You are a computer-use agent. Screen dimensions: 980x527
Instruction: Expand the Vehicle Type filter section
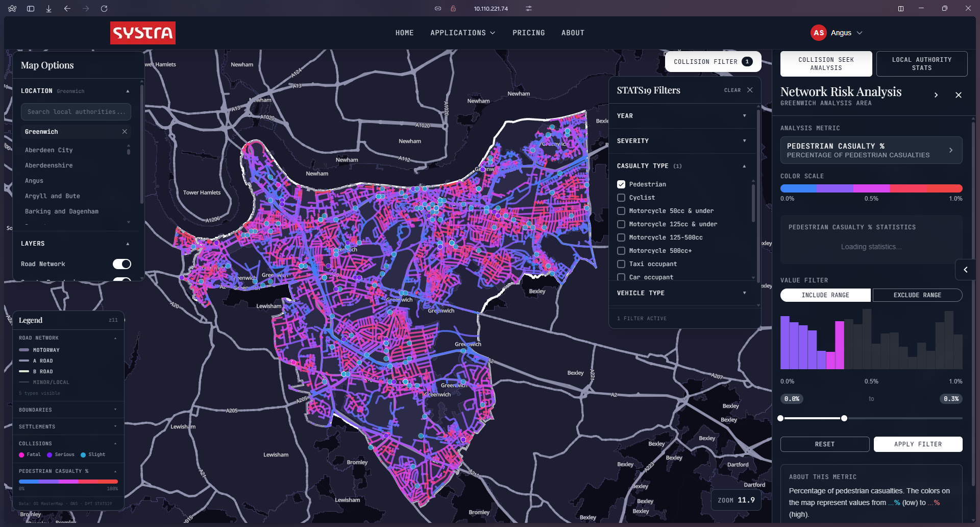click(x=681, y=293)
